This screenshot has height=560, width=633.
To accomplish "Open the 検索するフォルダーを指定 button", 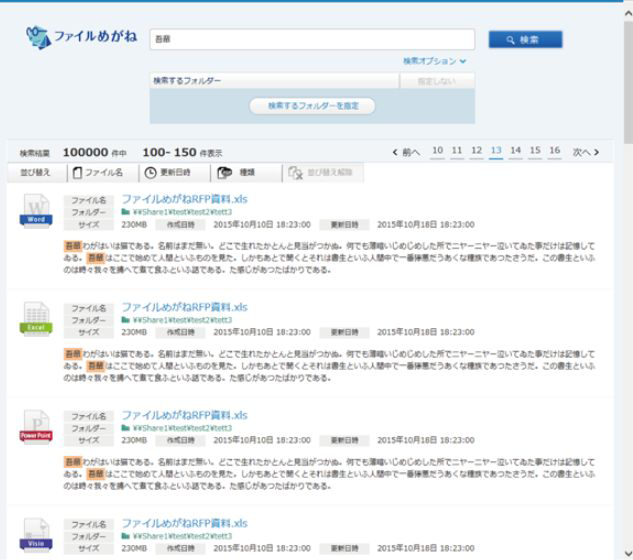I will [x=312, y=106].
